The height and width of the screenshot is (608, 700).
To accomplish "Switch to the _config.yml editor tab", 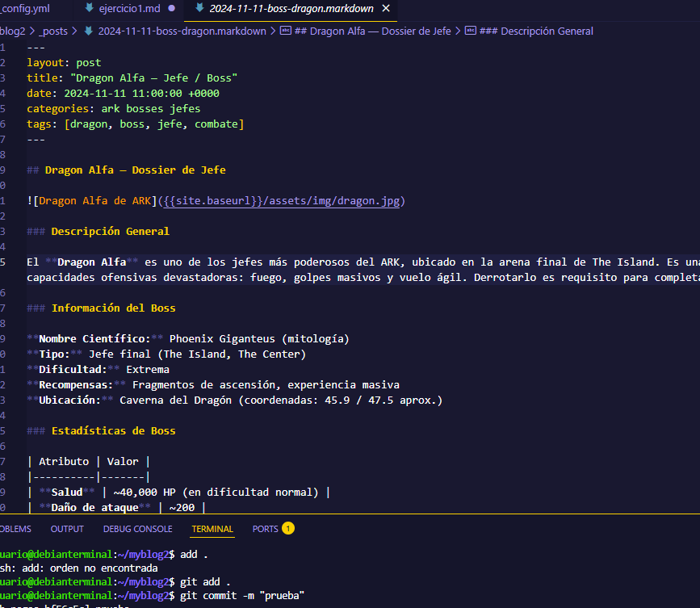I will pyautogui.click(x=29, y=9).
